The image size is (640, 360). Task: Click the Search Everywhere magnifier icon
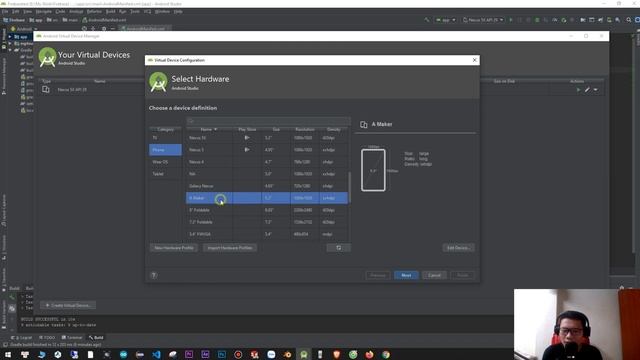click(628, 20)
